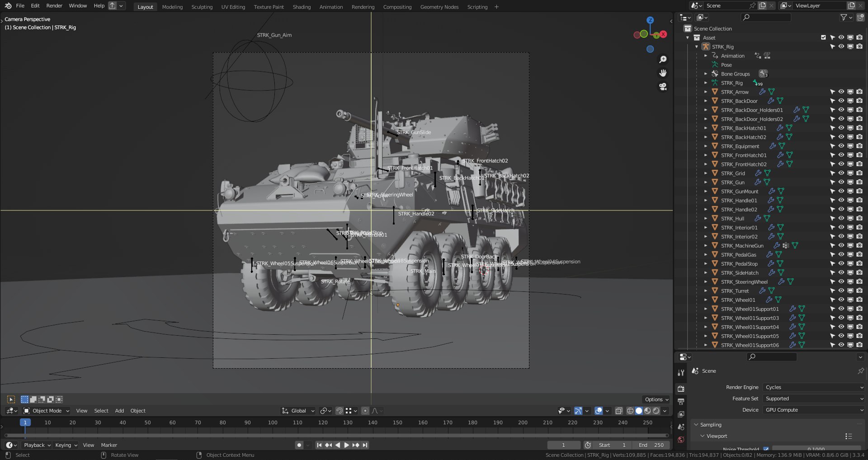Open the Scene properties tab icon
The width and height of the screenshot is (868, 460).
681,427
